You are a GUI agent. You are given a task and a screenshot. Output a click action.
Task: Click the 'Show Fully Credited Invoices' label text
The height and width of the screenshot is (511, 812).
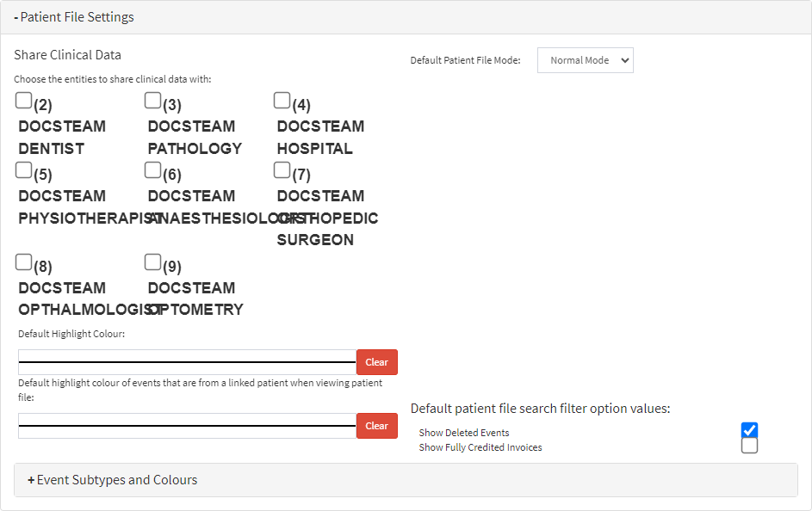tap(480, 447)
